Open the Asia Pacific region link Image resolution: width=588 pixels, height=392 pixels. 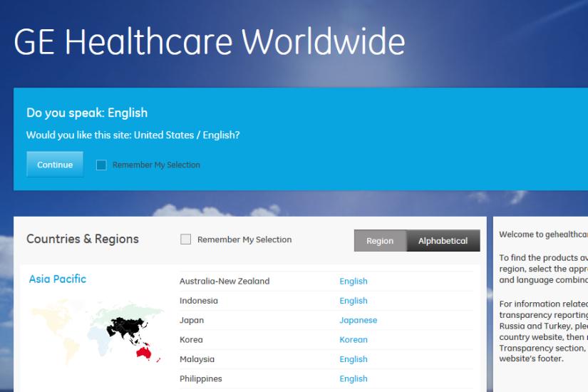58,279
